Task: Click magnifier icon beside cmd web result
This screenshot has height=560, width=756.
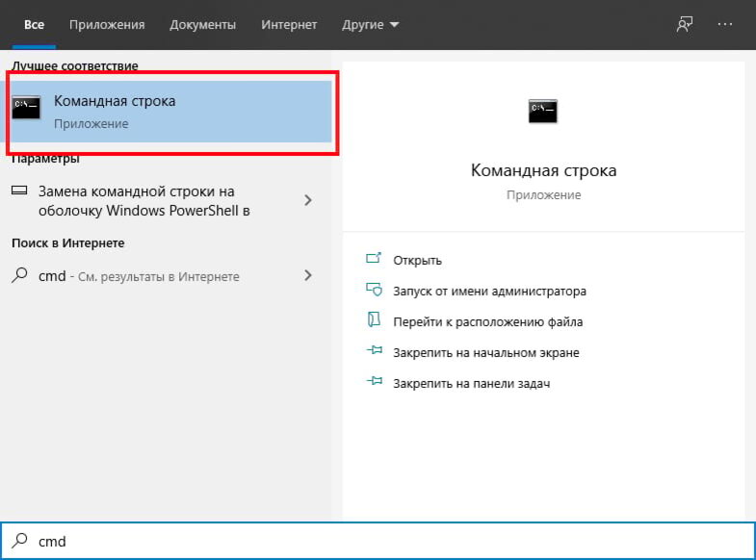Action: pos(19,275)
